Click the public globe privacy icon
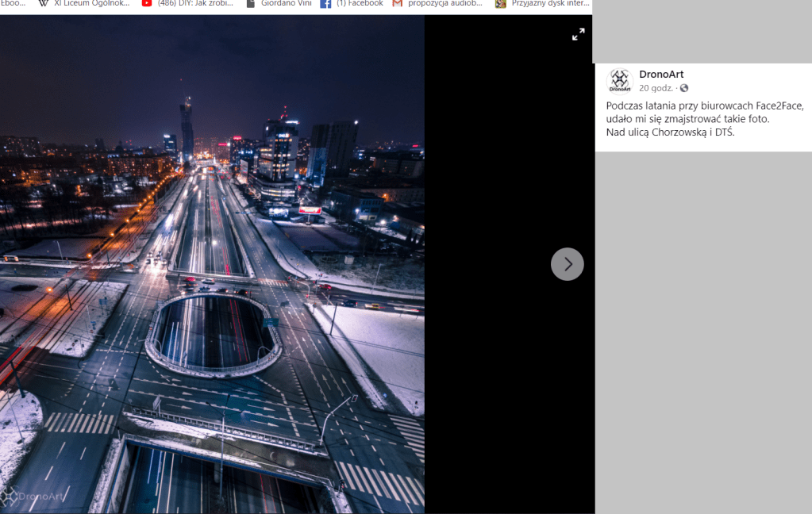 (x=684, y=88)
